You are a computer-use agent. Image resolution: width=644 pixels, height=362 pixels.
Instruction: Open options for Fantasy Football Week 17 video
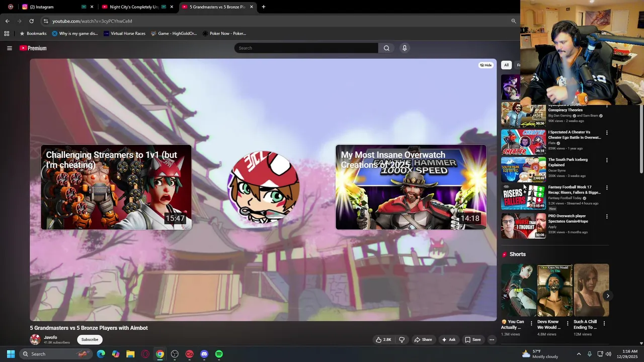[x=607, y=188]
